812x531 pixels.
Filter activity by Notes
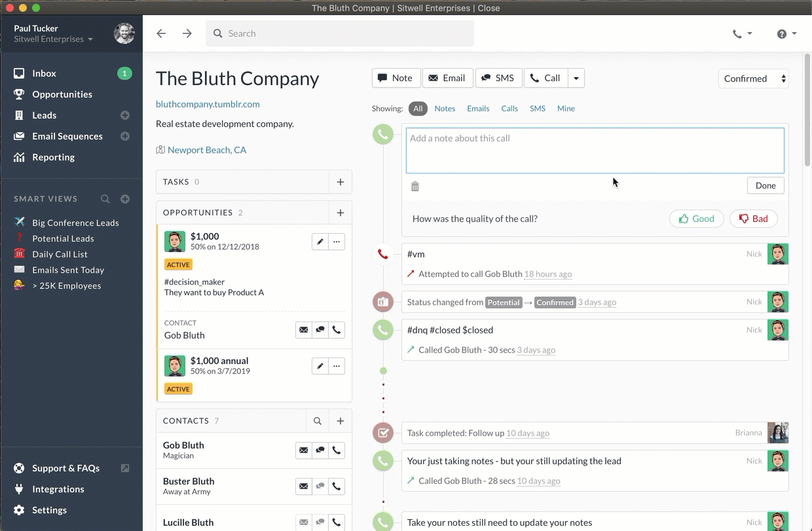(445, 109)
